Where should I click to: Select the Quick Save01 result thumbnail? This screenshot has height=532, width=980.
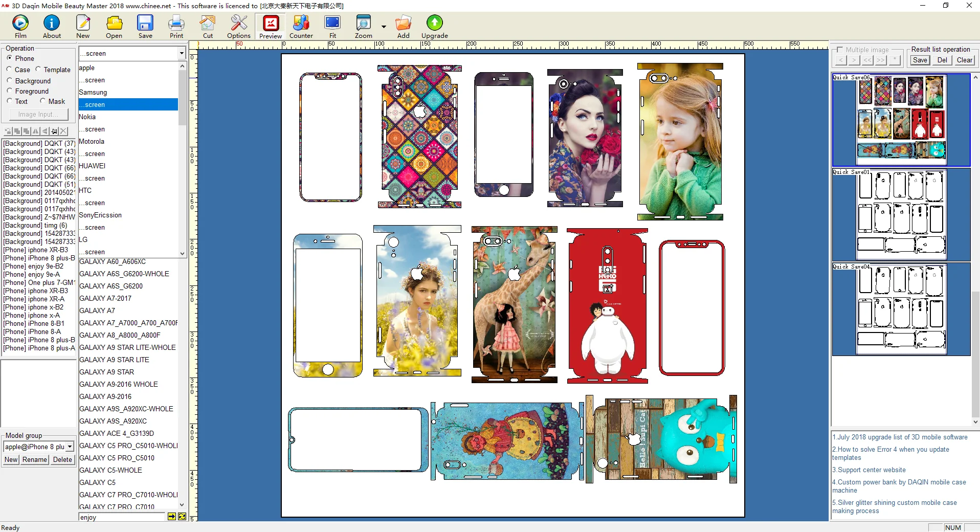coord(901,215)
